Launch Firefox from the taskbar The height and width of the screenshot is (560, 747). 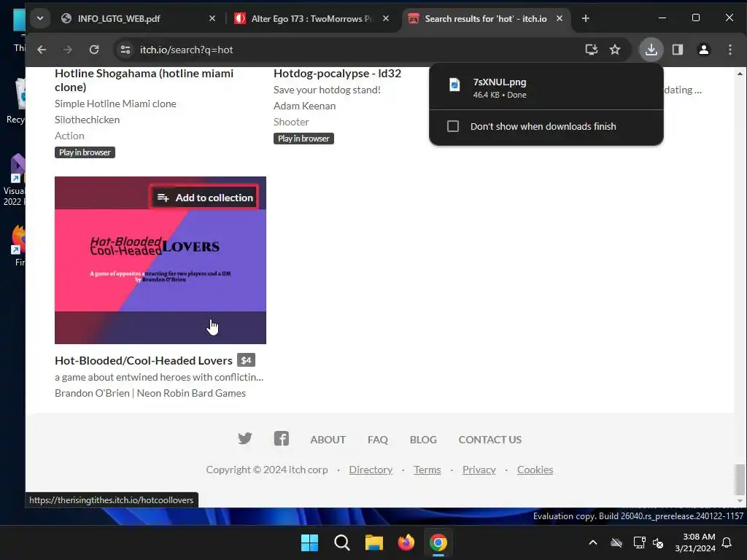pyautogui.click(x=406, y=542)
